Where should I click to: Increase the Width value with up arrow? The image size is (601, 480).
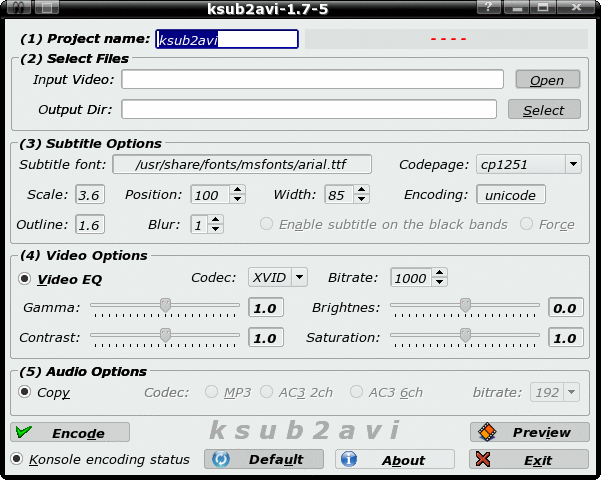pos(361,189)
